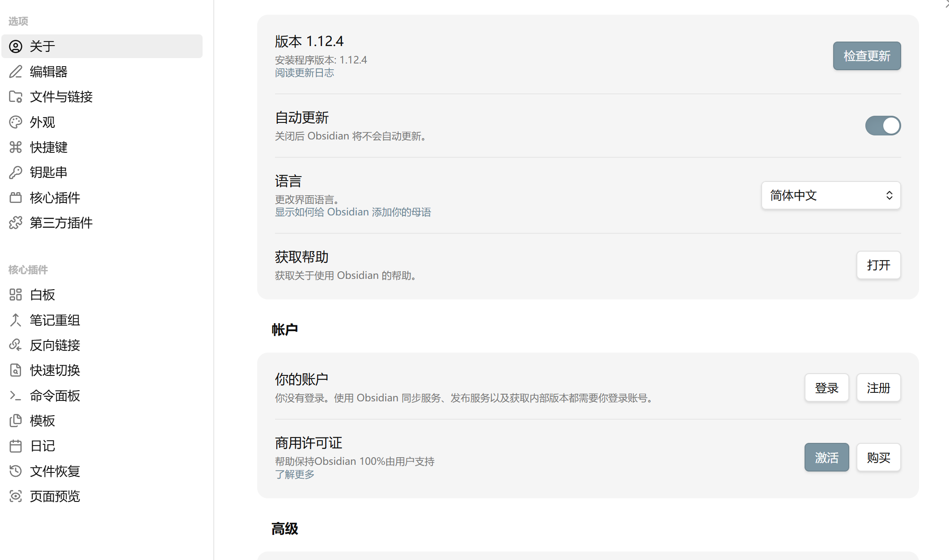Click the terminal prompt icon for 命令面板
Image resolution: width=949 pixels, height=560 pixels.
(x=16, y=396)
